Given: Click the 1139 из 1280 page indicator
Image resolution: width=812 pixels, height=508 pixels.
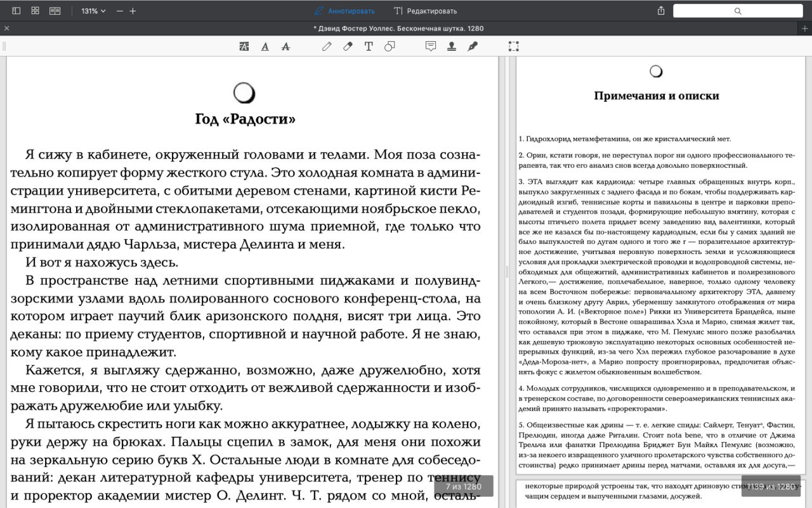Looking at the screenshot, I should point(771,486).
